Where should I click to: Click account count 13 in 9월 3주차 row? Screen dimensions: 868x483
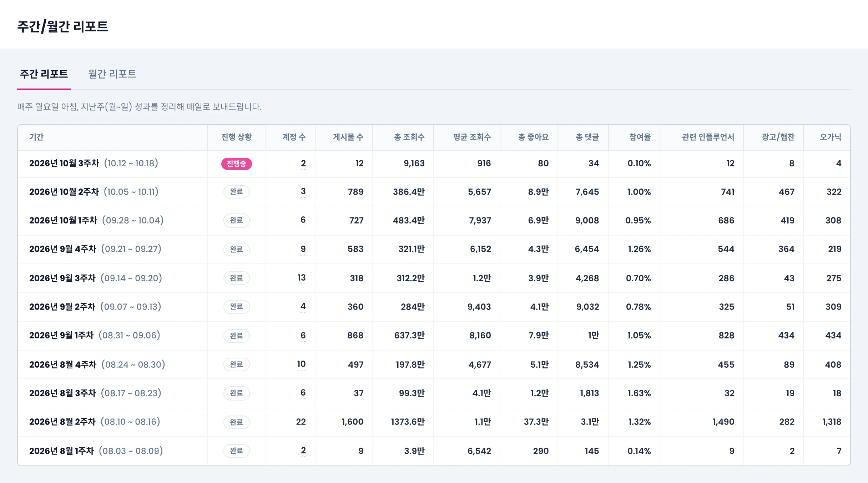point(302,278)
